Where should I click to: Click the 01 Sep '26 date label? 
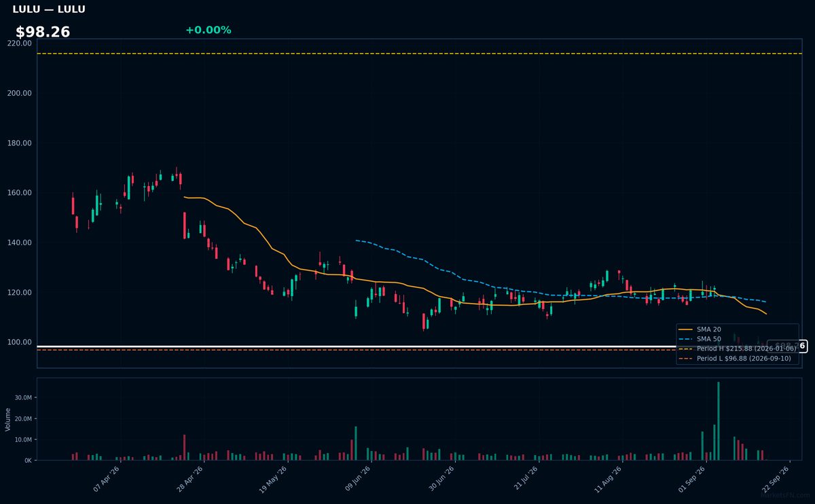[692, 479]
